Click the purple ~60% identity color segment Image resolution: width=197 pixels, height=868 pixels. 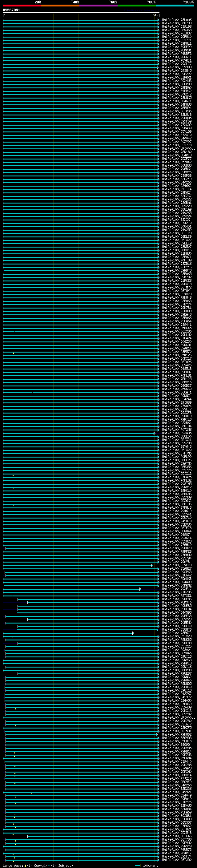pos(99,6)
